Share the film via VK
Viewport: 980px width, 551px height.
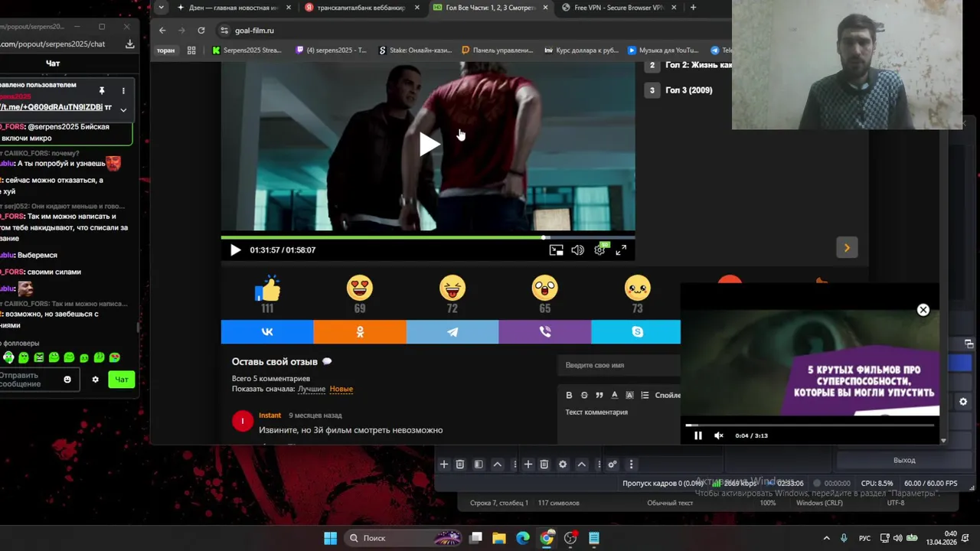[267, 332]
